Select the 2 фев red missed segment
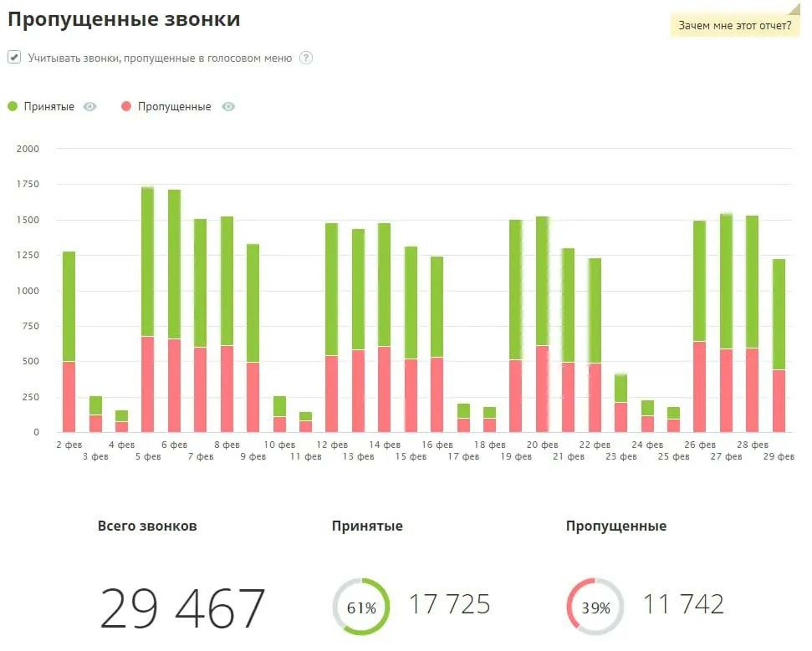The width and height of the screenshot is (812, 651). [69, 397]
